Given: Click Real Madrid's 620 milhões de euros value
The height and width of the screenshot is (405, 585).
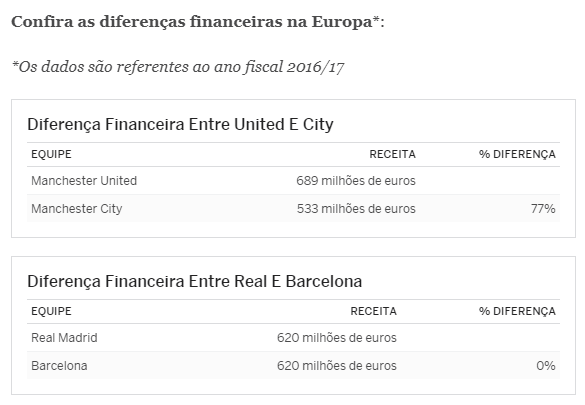Looking at the screenshot, I should click(x=337, y=338).
